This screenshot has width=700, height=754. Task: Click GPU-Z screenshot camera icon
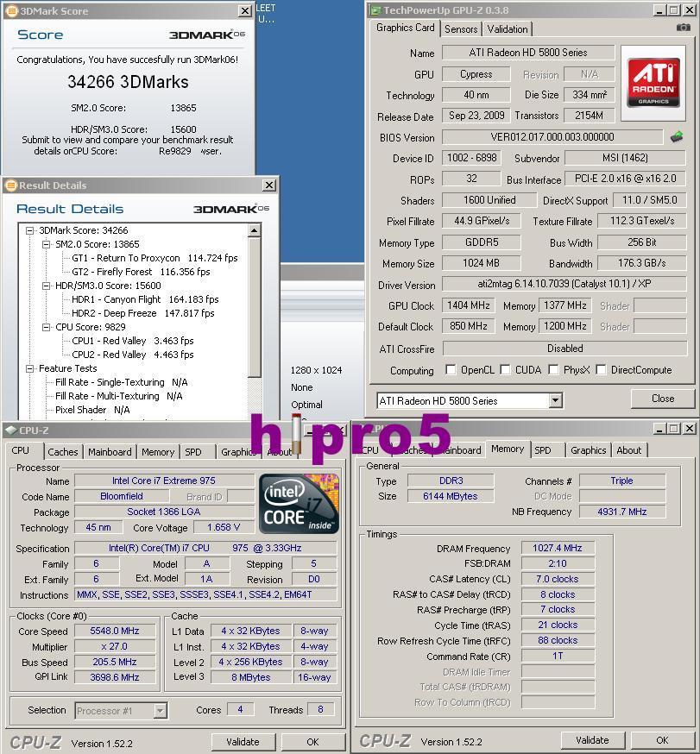683,28
